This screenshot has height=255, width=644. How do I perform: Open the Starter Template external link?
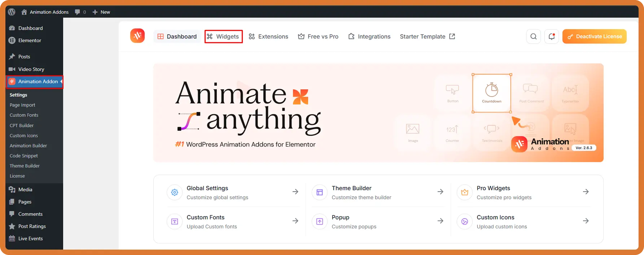tap(428, 36)
